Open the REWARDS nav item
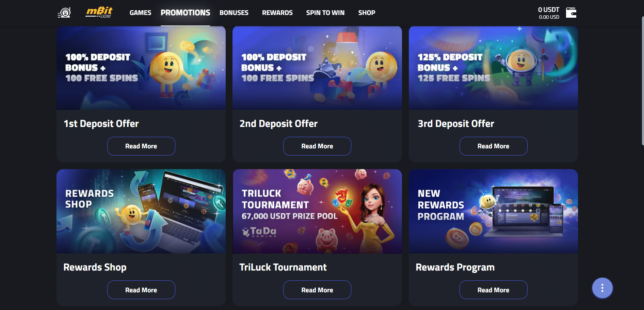The image size is (644, 310). (277, 13)
